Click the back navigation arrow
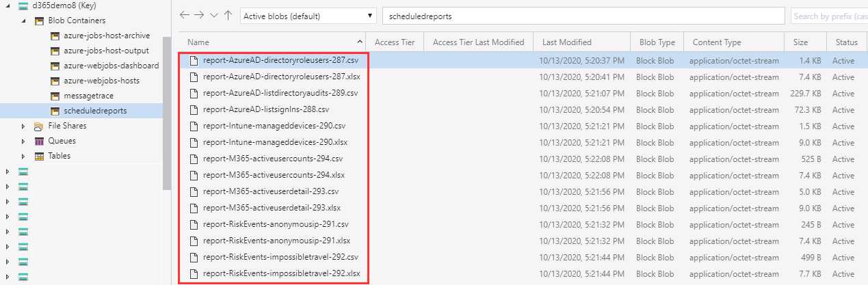The width and height of the screenshot is (868, 285). [184, 15]
